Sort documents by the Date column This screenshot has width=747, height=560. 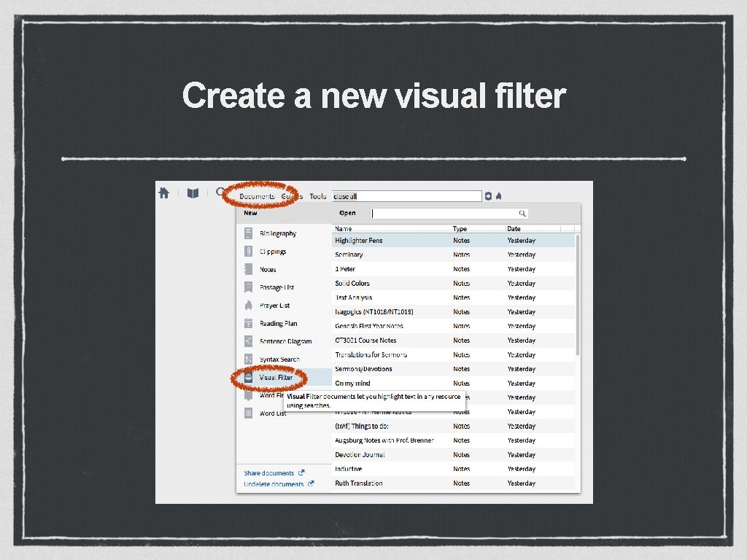[x=514, y=228]
